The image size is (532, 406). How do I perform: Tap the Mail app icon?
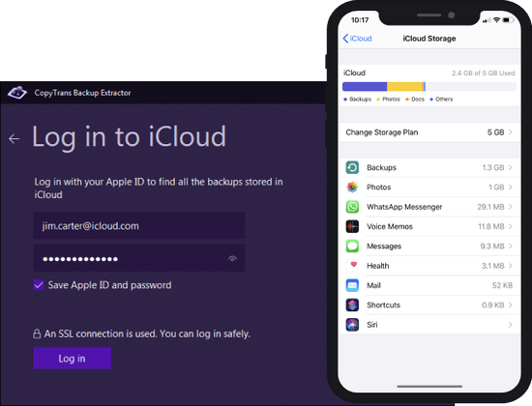pos(352,285)
